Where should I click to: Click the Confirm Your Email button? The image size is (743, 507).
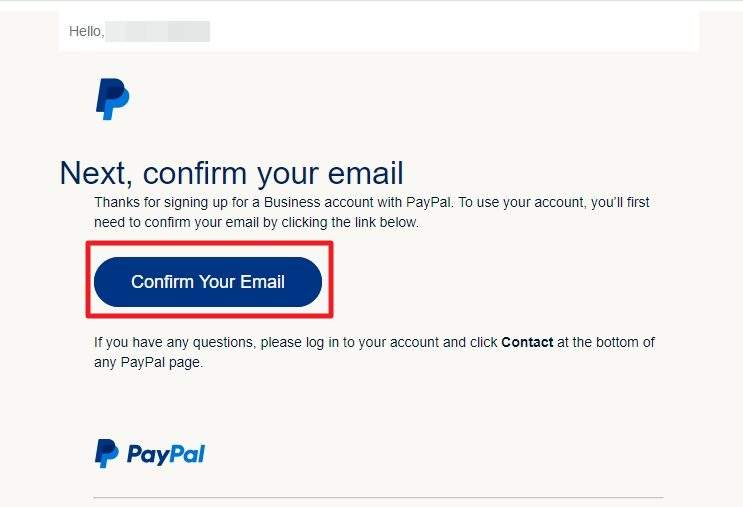[x=208, y=282]
